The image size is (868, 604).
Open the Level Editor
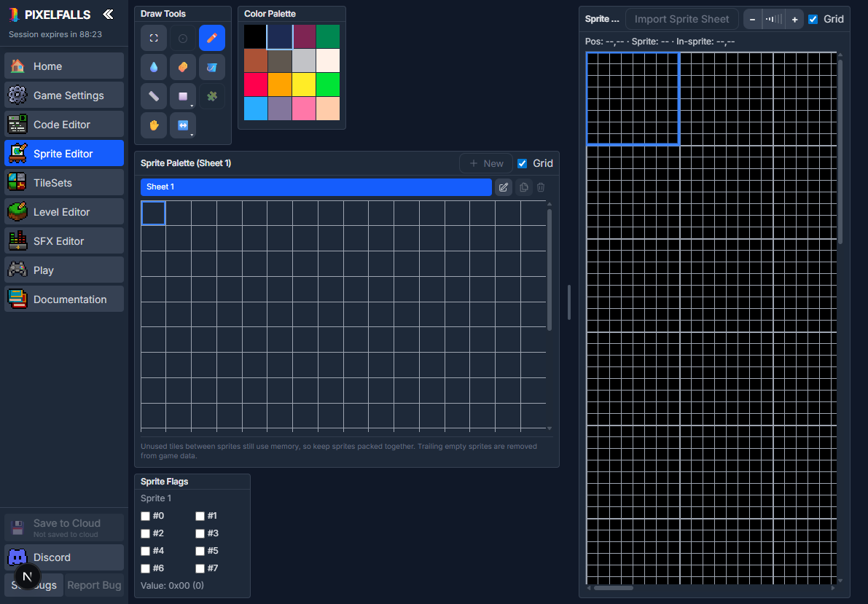pos(64,212)
